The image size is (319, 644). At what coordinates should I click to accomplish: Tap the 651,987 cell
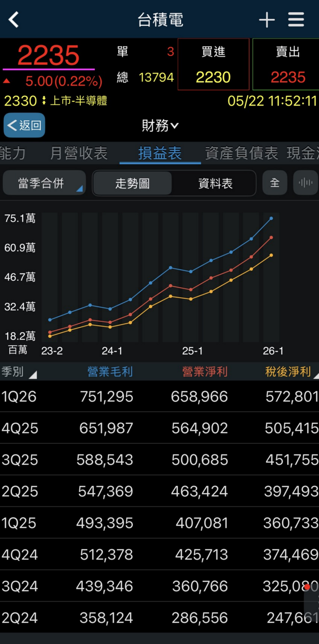[106, 428]
